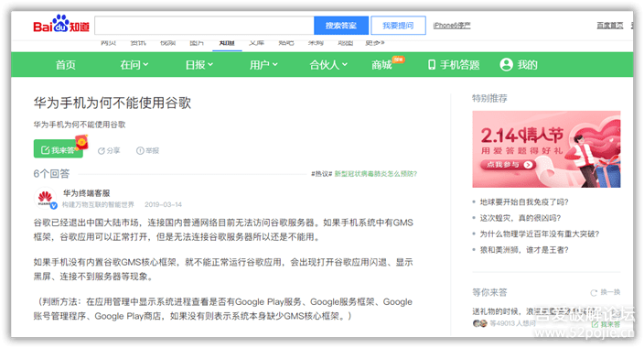
Task: Open 狼和美洲狮,谁才是王者? link
Action: (524, 250)
